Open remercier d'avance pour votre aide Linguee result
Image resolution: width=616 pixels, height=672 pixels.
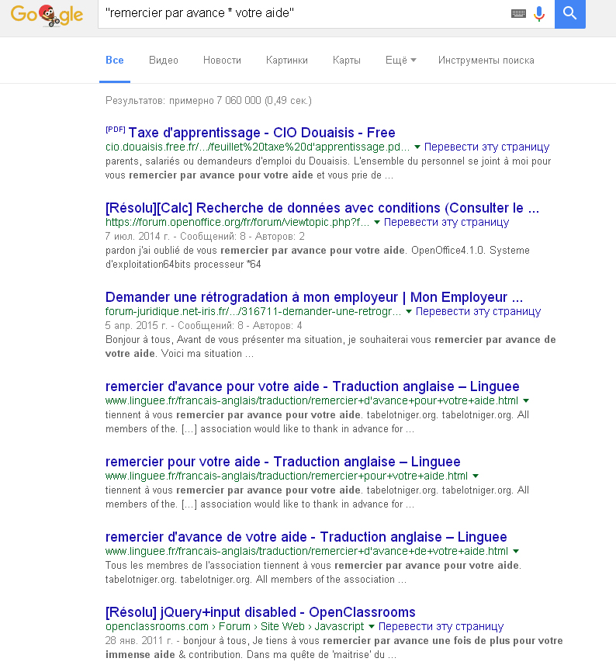pyautogui.click(x=313, y=386)
